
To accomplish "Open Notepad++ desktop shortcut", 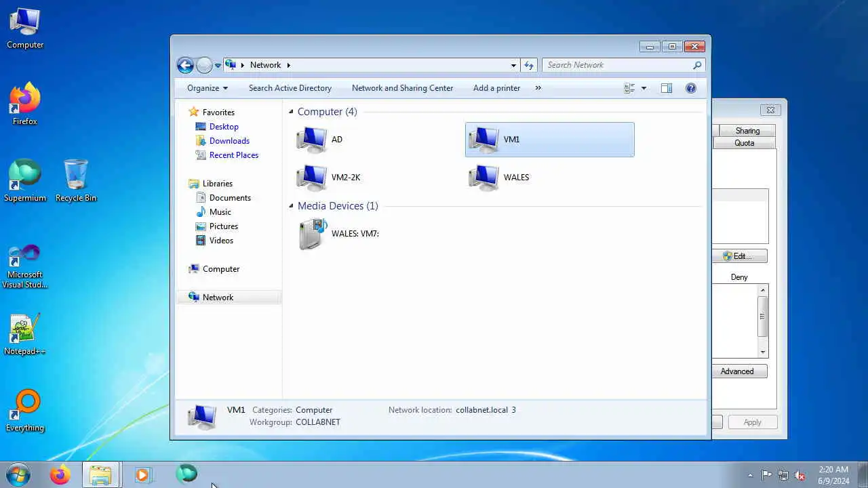I will [25, 334].
